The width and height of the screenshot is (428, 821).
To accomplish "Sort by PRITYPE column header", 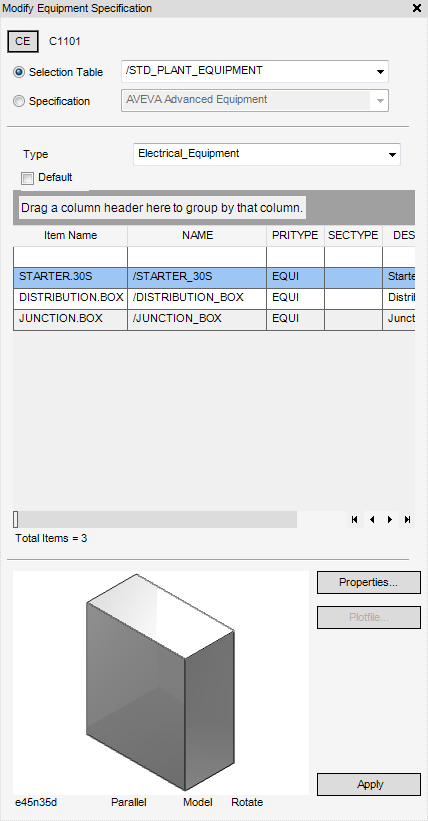I will (x=295, y=236).
